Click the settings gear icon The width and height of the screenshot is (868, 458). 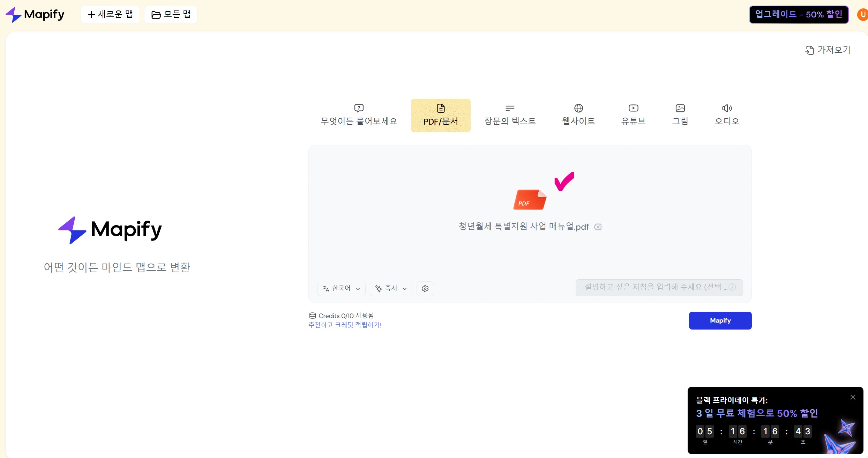click(x=425, y=289)
